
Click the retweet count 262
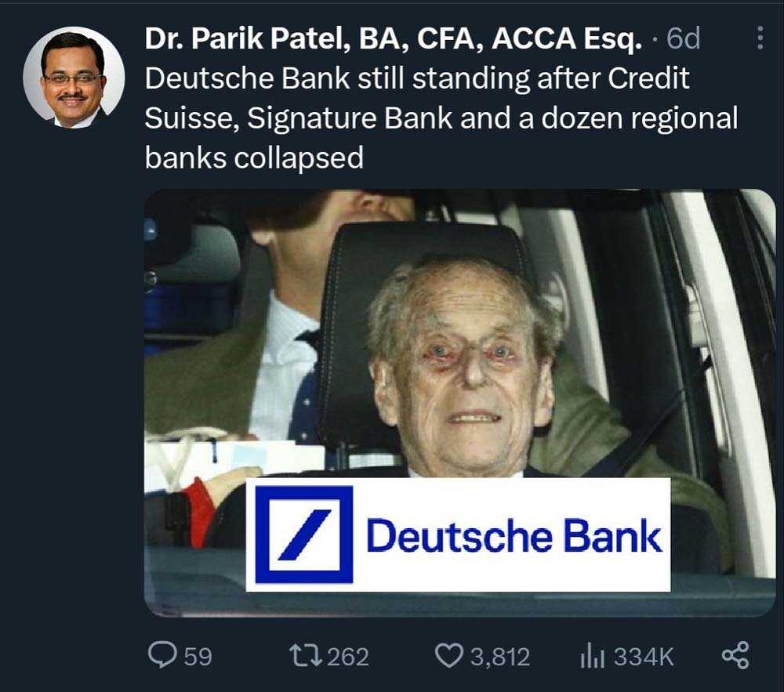[x=347, y=656]
